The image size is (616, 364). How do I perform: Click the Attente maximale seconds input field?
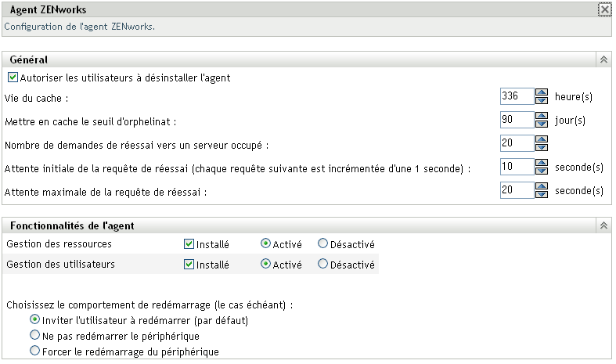[517, 190]
